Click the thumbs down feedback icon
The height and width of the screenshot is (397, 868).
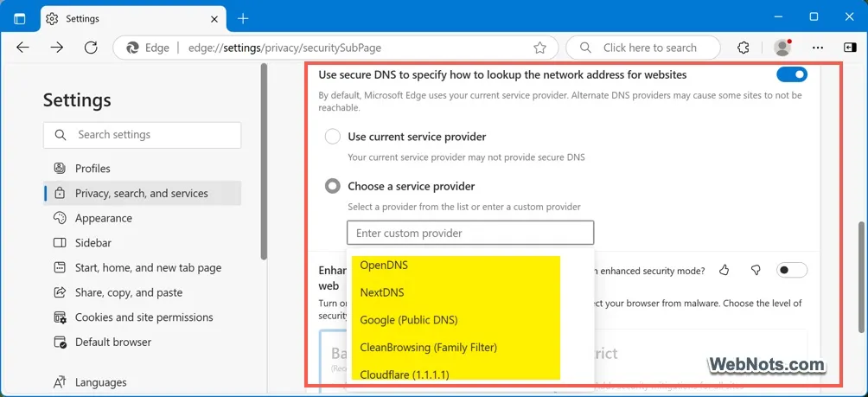pyautogui.click(x=756, y=271)
